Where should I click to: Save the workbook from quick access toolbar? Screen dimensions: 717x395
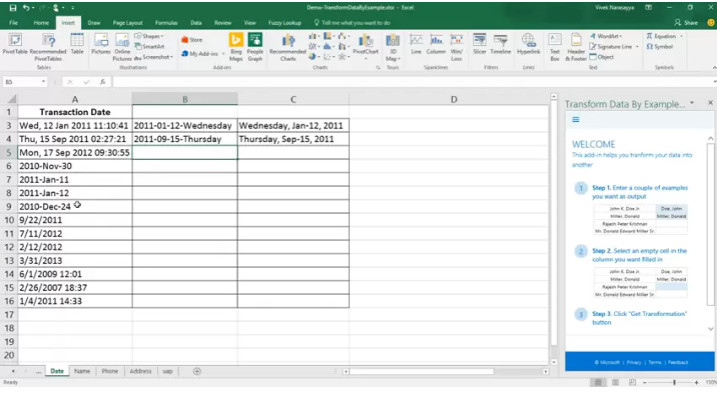(x=13, y=8)
